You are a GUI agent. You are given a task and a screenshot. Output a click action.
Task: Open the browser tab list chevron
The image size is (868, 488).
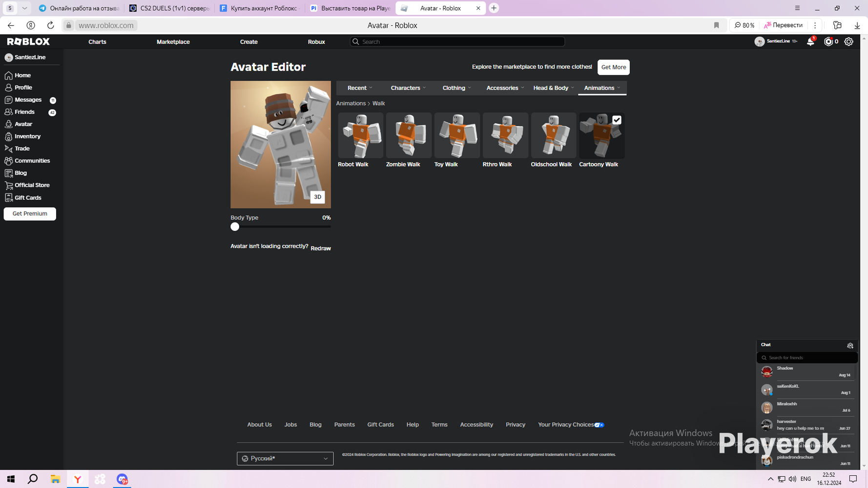24,8
